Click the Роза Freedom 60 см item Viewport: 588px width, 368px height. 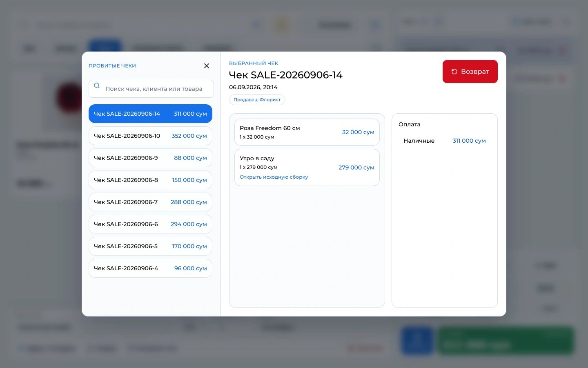(x=307, y=132)
